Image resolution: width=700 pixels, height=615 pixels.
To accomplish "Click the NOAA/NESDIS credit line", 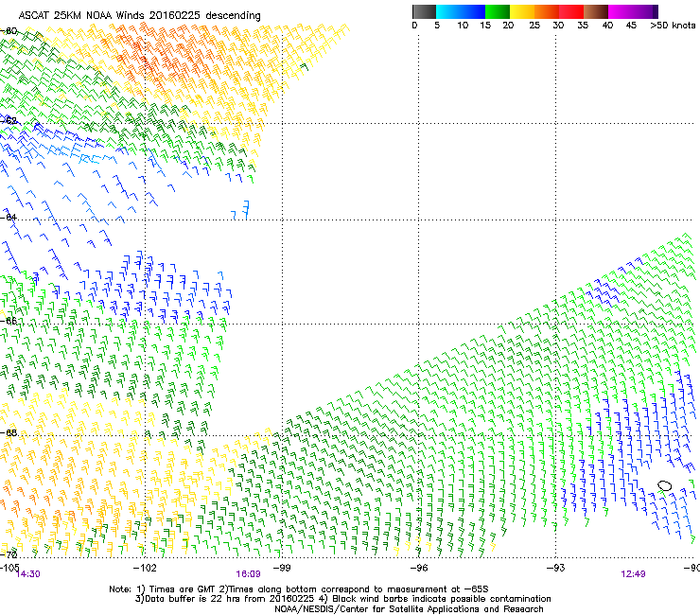I will [x=409, y=609].
